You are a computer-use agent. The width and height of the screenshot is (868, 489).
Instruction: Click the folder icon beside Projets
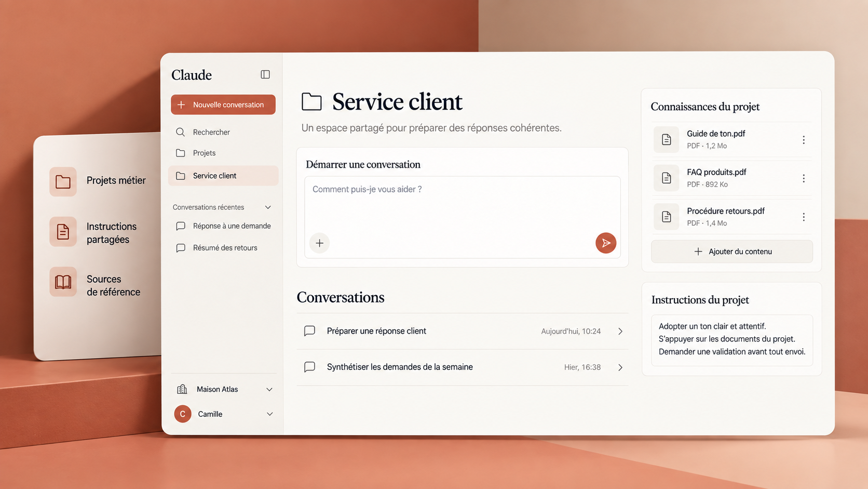point(180,153)
